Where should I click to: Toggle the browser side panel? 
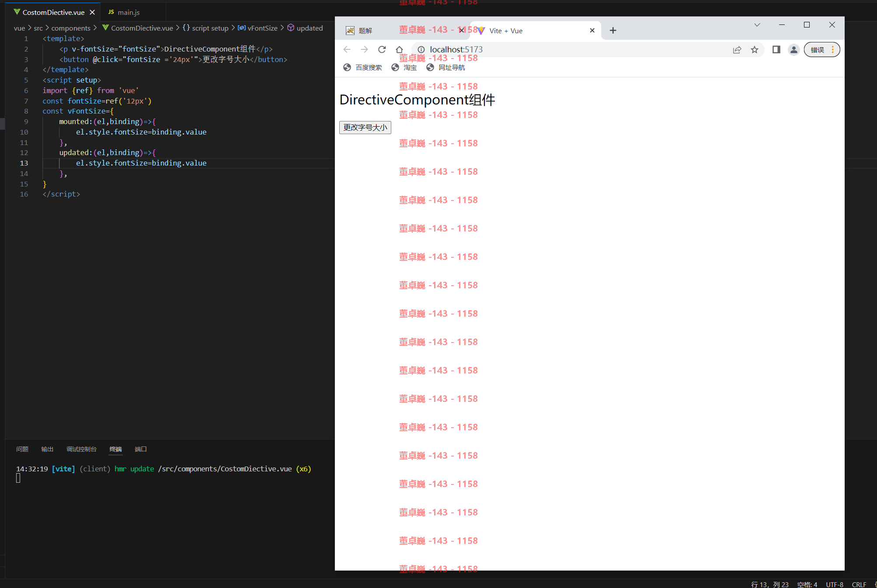pos(776,49)
